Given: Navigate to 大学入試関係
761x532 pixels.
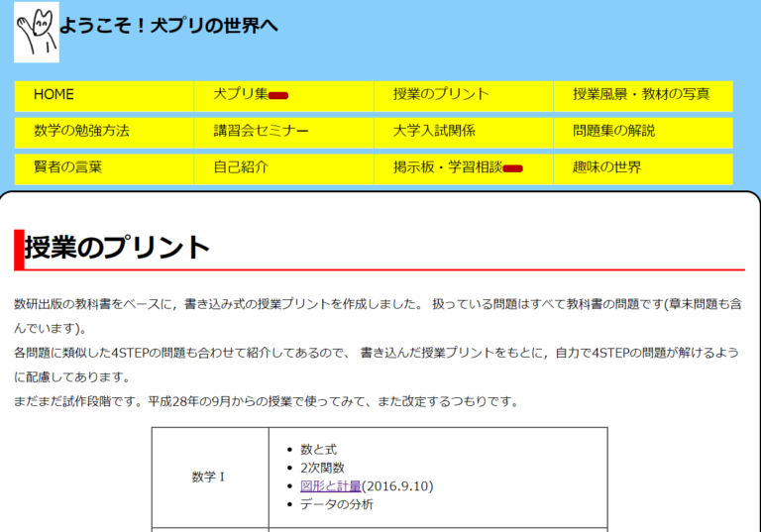Looking at the screenshot, I should point(464,133).
